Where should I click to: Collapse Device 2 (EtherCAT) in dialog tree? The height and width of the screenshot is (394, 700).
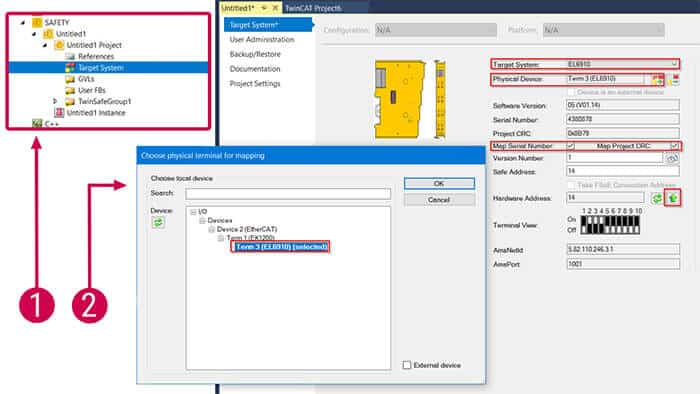pyautogui.click(x=212, y=229)
